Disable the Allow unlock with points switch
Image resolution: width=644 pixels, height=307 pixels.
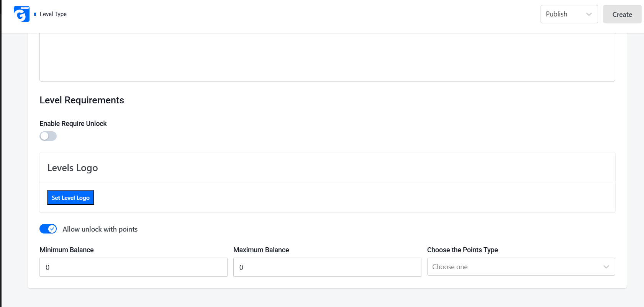pos(48,229)
